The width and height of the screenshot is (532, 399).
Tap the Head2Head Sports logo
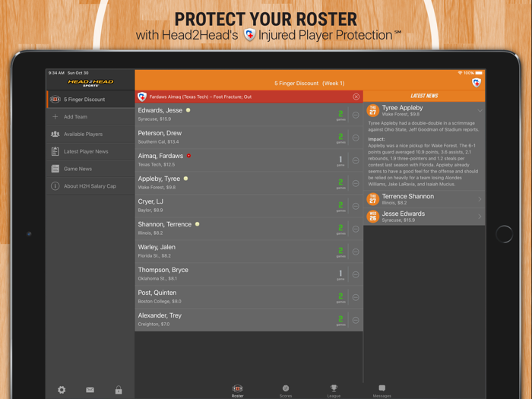[x=90, y=83]
